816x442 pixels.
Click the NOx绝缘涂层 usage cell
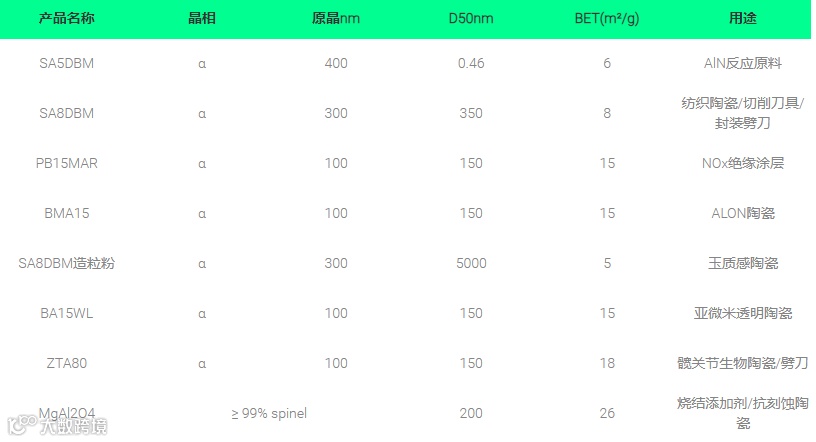[x=743, y=163]
